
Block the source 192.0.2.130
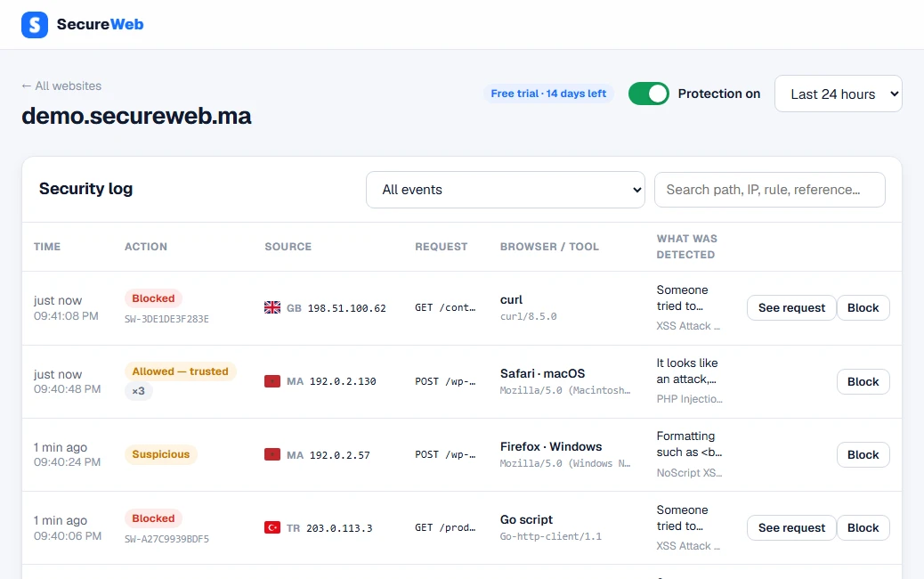pyautogui.click(x=863, y=381)
